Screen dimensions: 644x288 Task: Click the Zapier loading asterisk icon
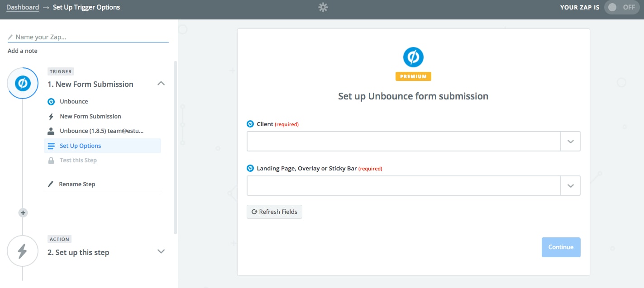(x=323, y=7)
